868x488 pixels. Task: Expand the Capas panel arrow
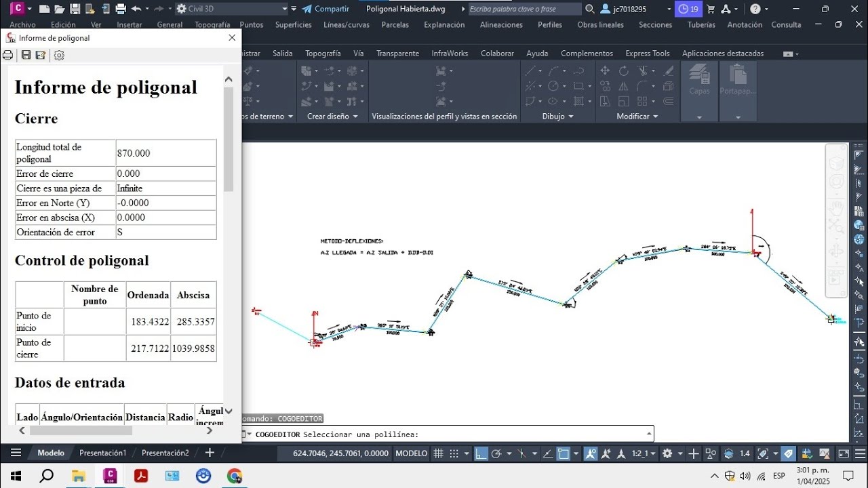pyautogui.click(x=699, y=117)
